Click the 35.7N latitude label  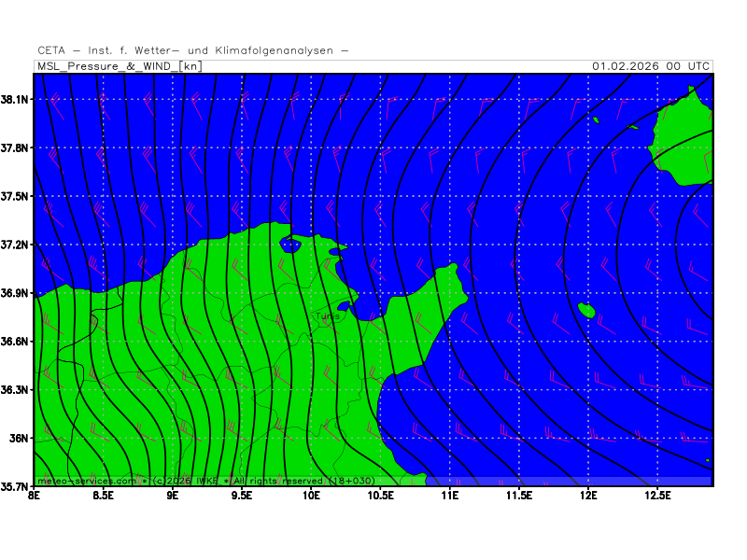click(18, 486)
